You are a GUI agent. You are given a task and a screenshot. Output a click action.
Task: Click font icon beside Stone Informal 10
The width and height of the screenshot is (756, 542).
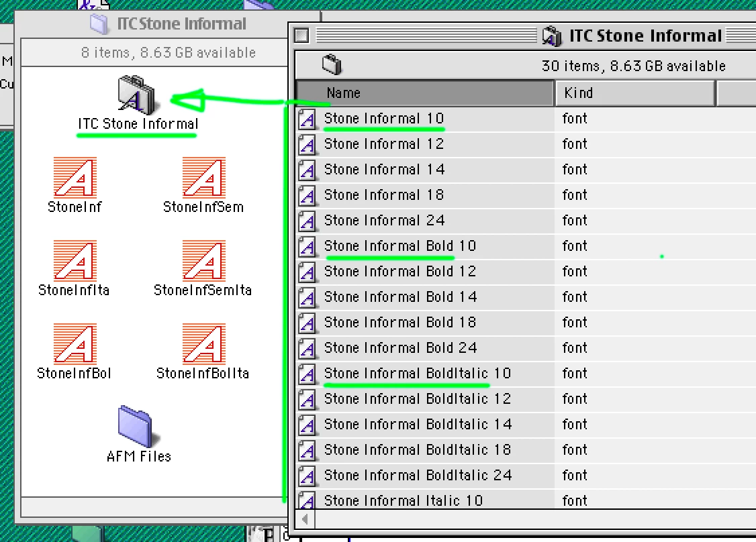pos(307,119)
